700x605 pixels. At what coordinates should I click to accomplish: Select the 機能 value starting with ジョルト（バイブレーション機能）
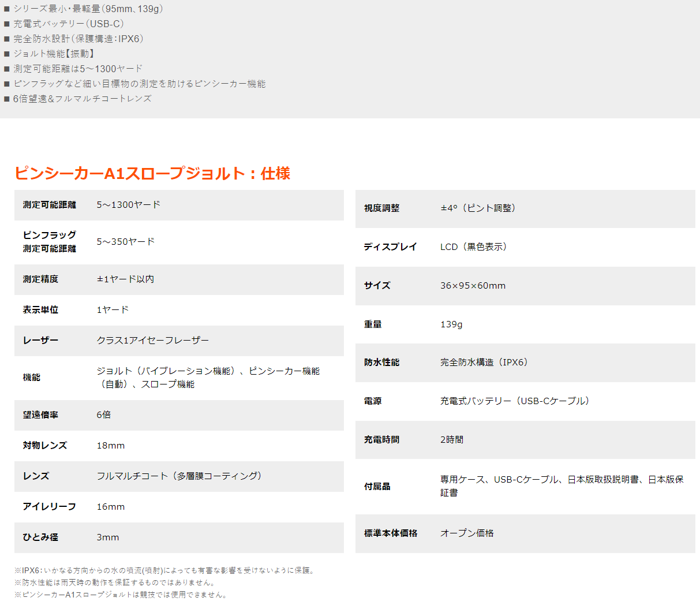click(208, 378)
